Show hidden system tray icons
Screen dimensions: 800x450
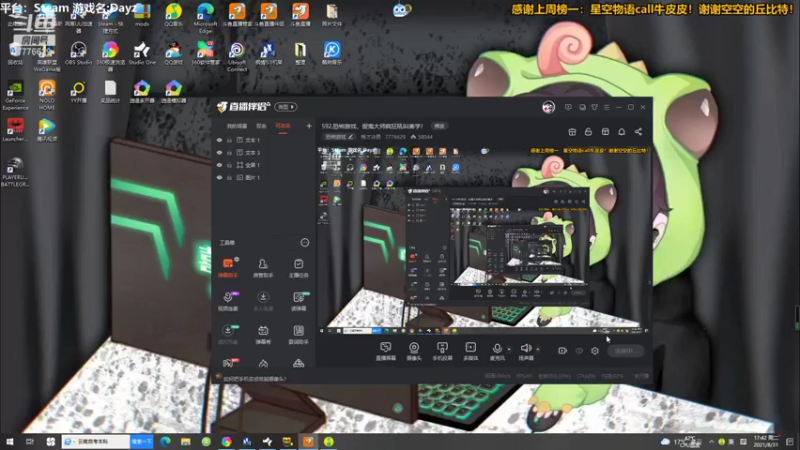point(711,442)
